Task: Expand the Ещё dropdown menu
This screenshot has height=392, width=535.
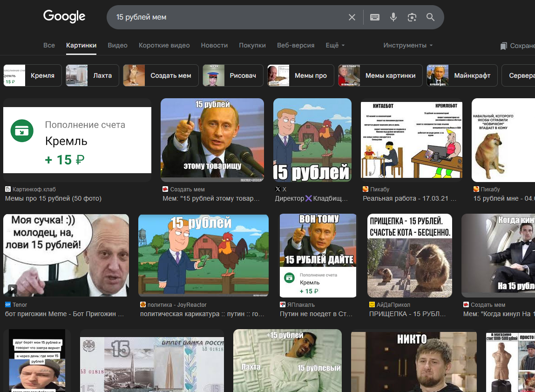Action: (x=335, y=45)
